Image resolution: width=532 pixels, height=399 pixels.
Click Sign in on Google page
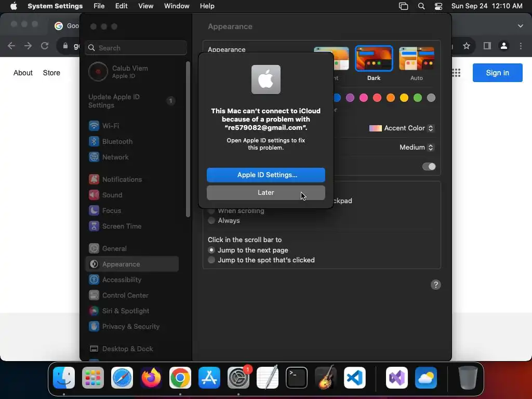[x=497, y=73]
